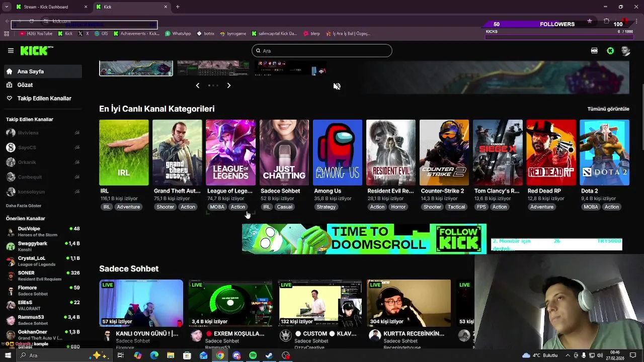644x362 pixels.
Task: Open recommended channel ElIEsS
Action: (x=42, y=305)
